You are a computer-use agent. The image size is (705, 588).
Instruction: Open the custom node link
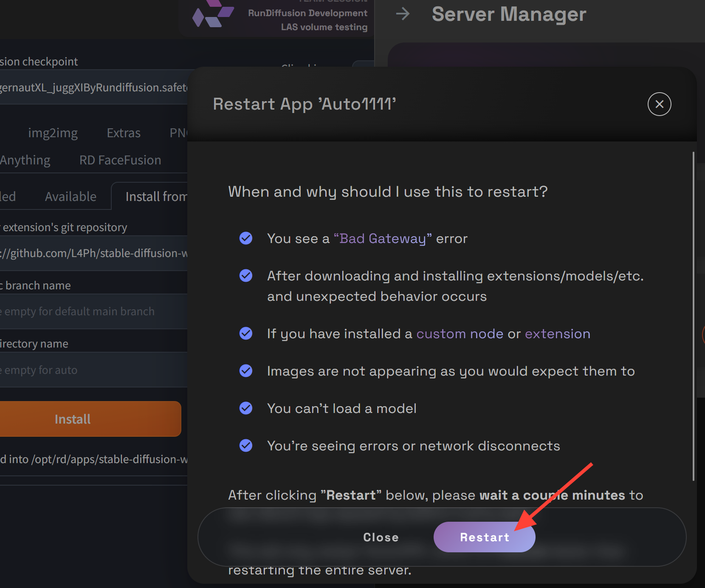460,334
